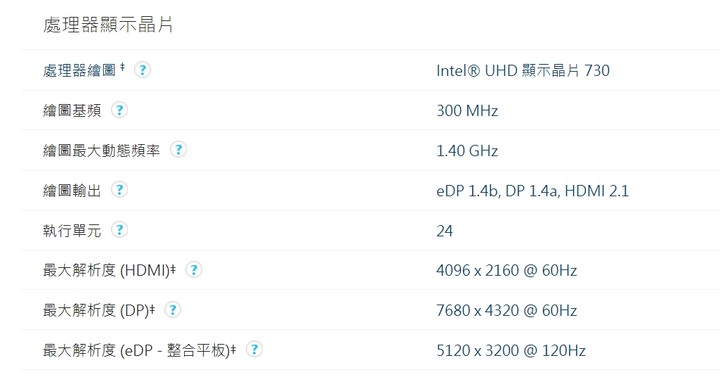Show help for 繪圖最大動態頻率
Viewport: 720px width, 377px height.
click(x=178, y=150)
